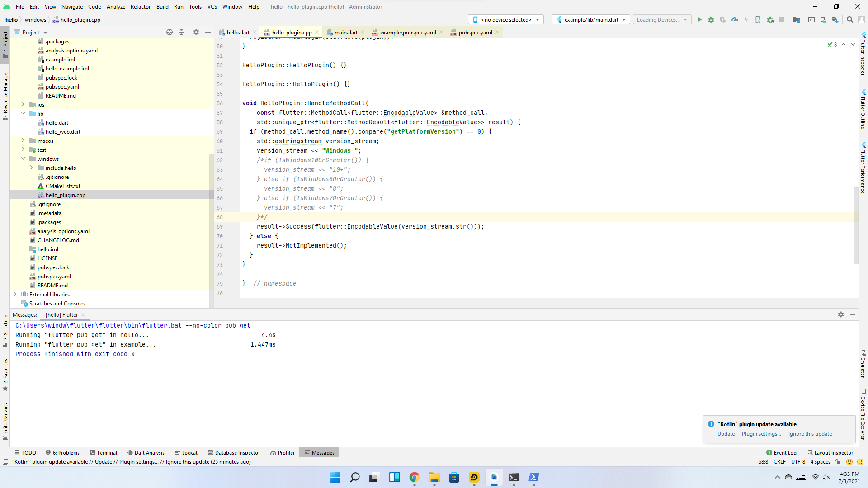Start a debug session with the bug icon
This screenshot has width=868, height=488.
pos(711,19)
